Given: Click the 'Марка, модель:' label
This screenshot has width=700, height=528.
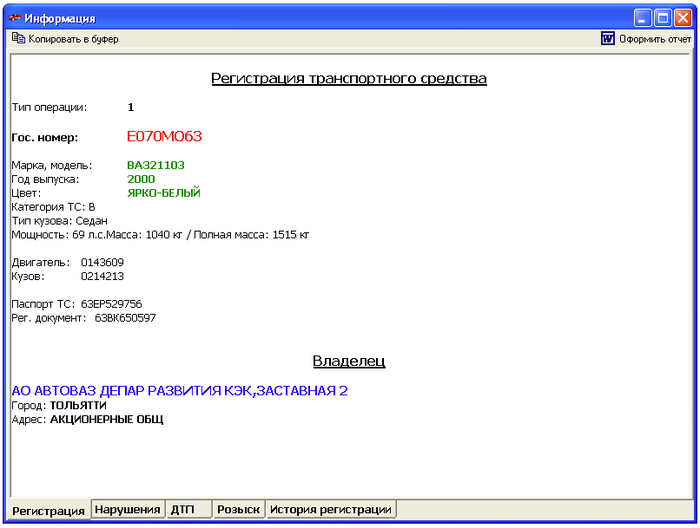Looking at the screenshot, I should pyautogui.click(x=52, y=165).
